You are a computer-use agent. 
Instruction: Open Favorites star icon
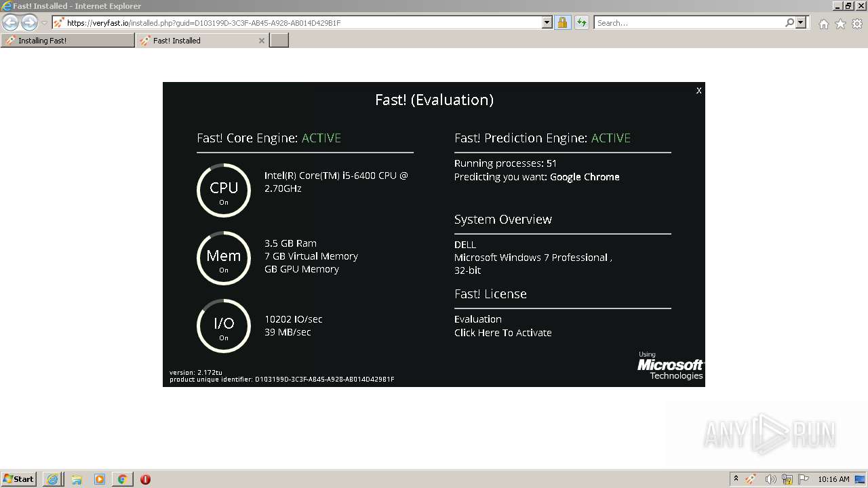click(x=840, y=24)
